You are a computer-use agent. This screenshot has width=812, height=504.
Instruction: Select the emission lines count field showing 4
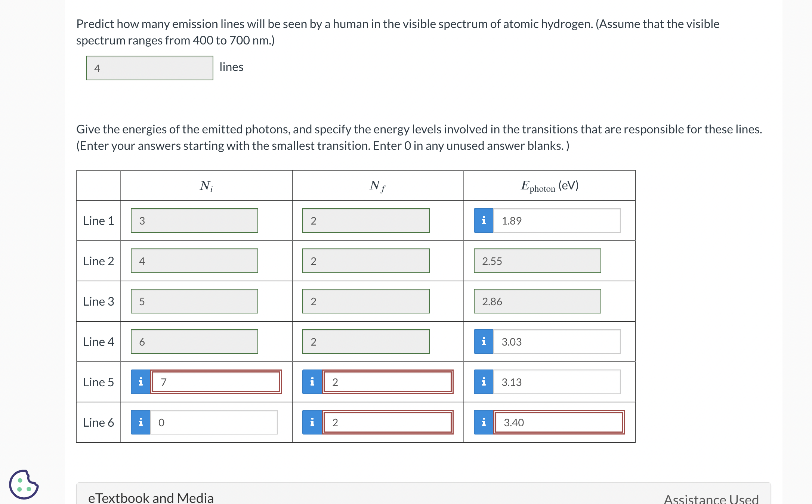[x=149, y=68]
